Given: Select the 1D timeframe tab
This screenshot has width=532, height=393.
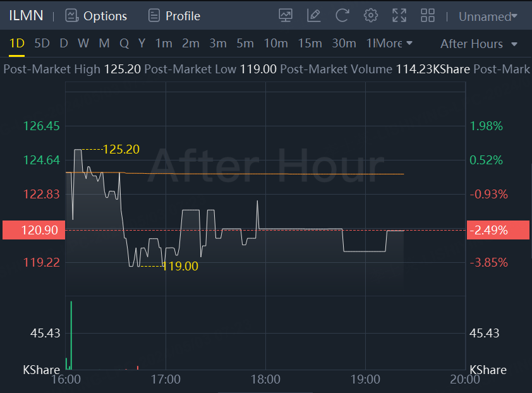Looking at the screenshot, I should click(x=17, y=44).
